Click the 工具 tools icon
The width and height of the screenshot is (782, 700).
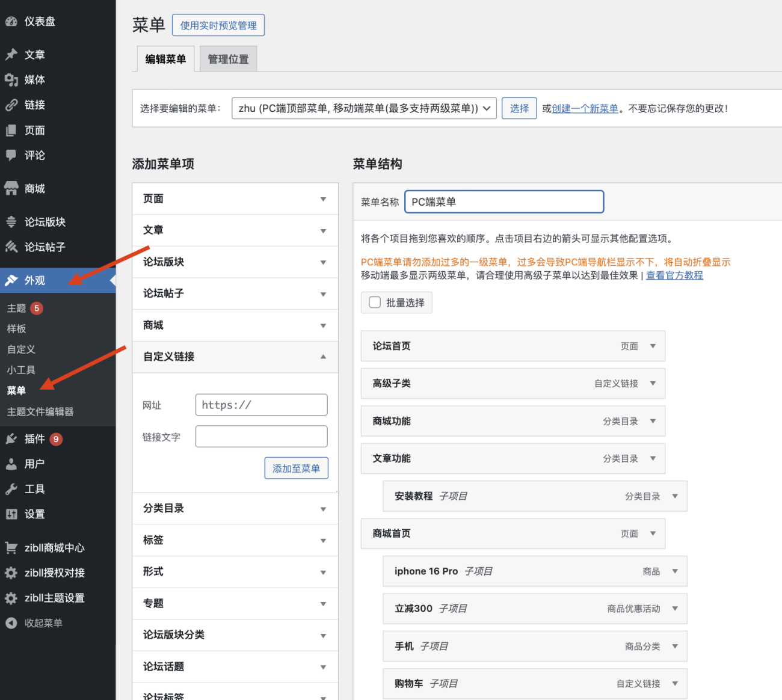click(x=11, y=488)
